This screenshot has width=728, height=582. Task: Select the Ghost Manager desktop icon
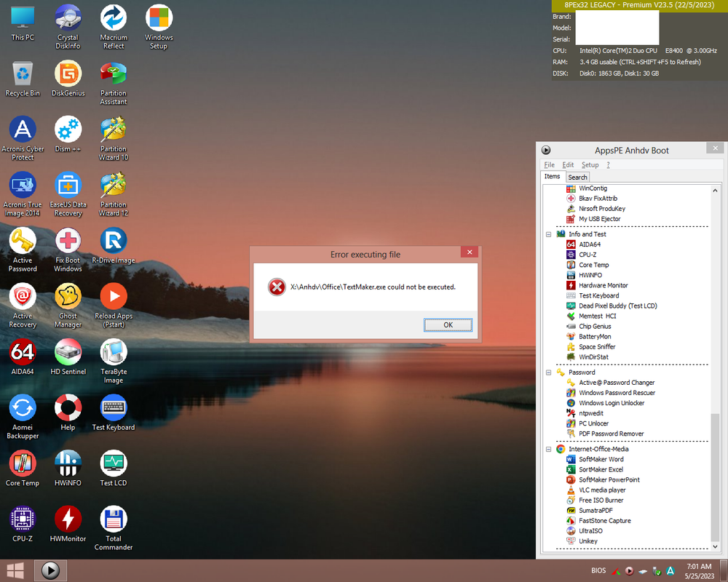pos(68,306)
